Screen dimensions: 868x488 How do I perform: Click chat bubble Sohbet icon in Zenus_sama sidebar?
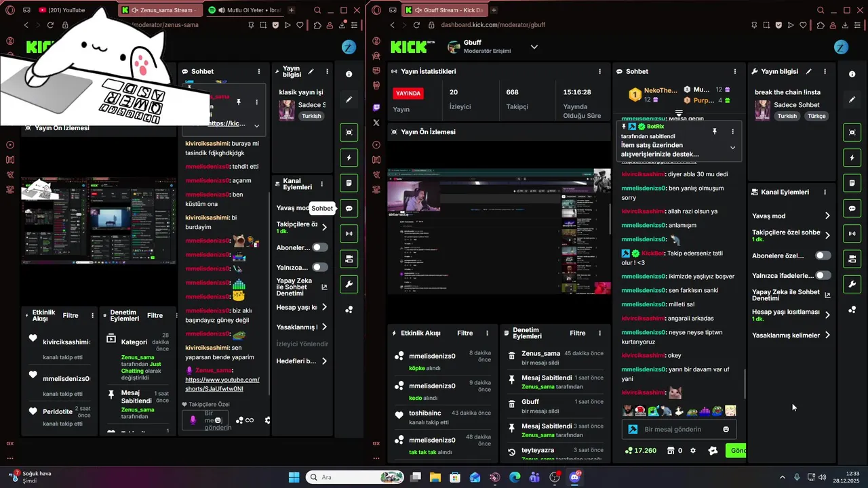[349, 209]
